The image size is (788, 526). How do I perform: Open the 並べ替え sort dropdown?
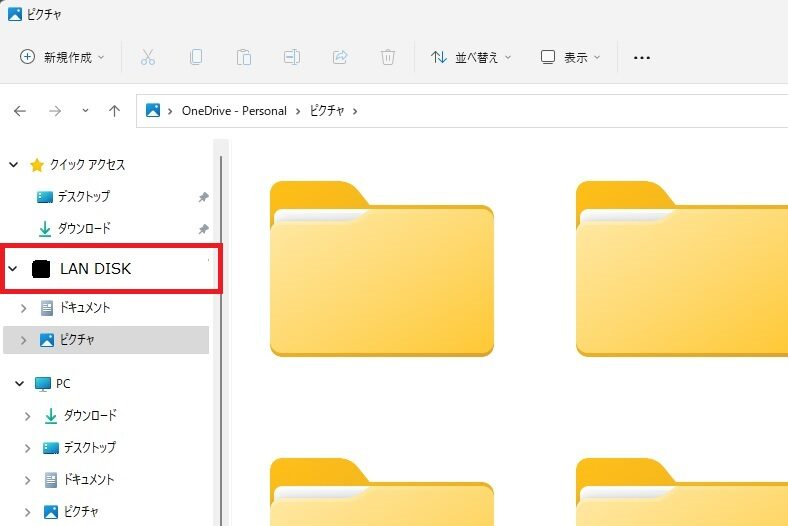tap(471, 57)
